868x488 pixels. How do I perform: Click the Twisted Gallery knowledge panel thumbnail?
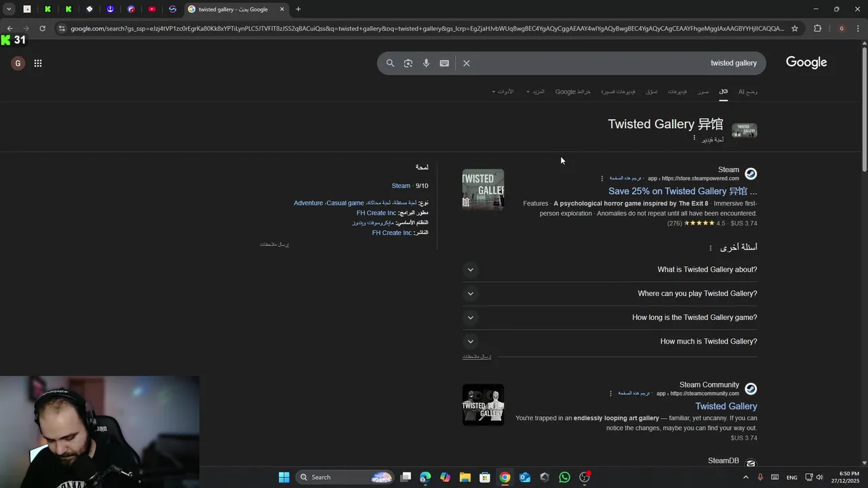745,131
